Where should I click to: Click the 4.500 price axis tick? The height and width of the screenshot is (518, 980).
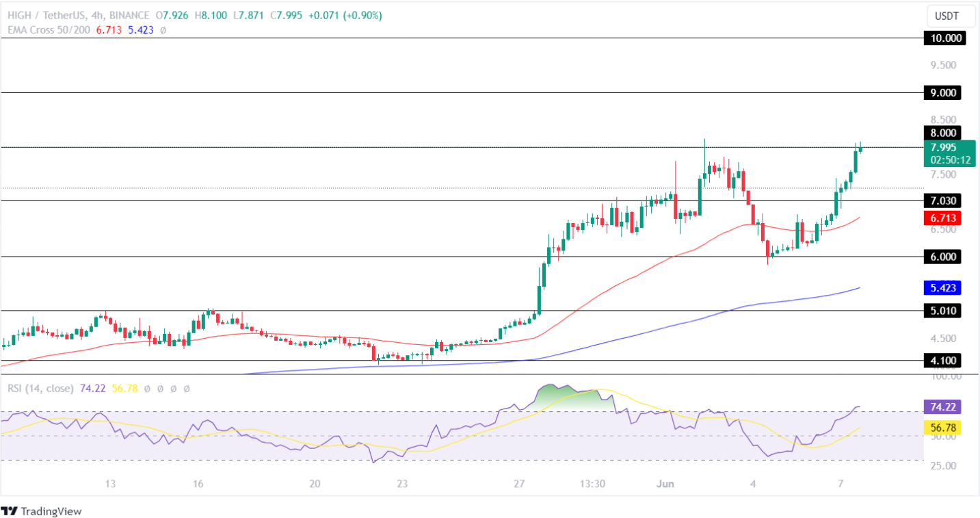(943, 339)
